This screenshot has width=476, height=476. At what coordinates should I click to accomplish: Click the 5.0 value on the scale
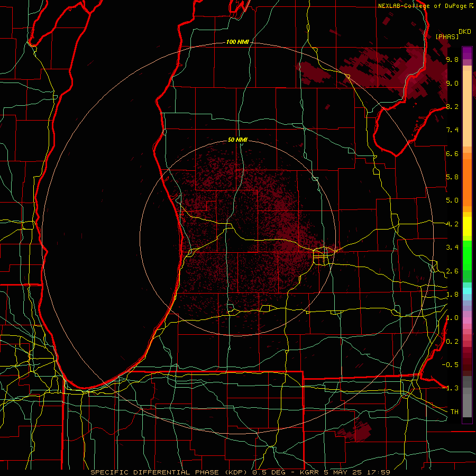(x=452, y=200)
